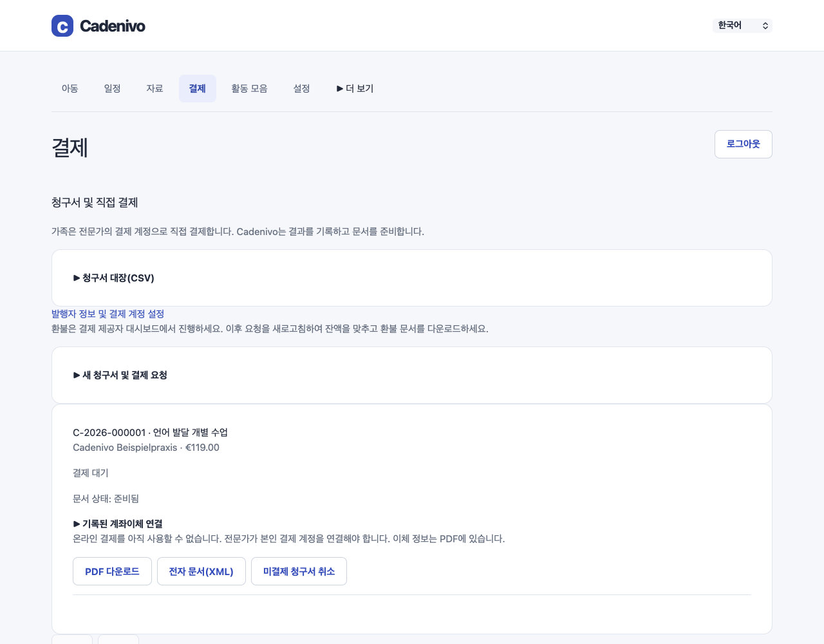Click invoice title C-2026-000001 · 언어 발달 개별 수업
The image size is (824, 644).
pos(150,432)
